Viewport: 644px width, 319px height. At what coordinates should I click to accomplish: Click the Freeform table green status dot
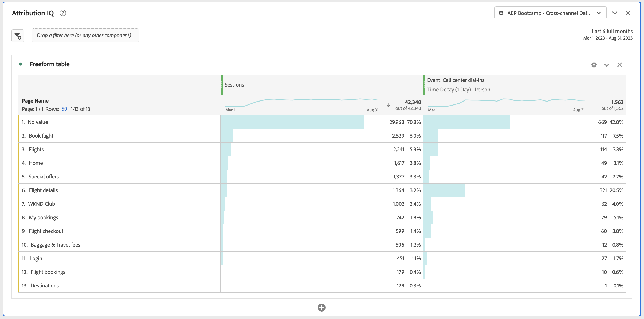pyautogui.click(x=21, y=64)
